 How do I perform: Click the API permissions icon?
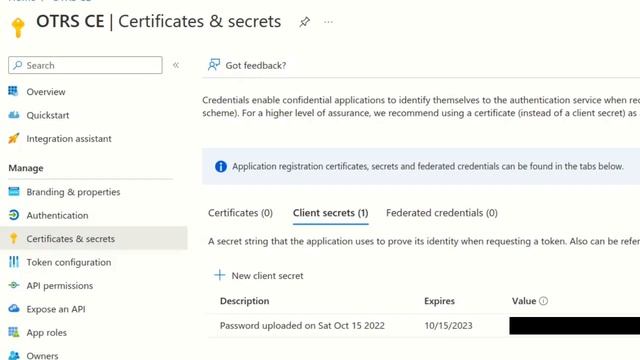(x=13, y=285)
